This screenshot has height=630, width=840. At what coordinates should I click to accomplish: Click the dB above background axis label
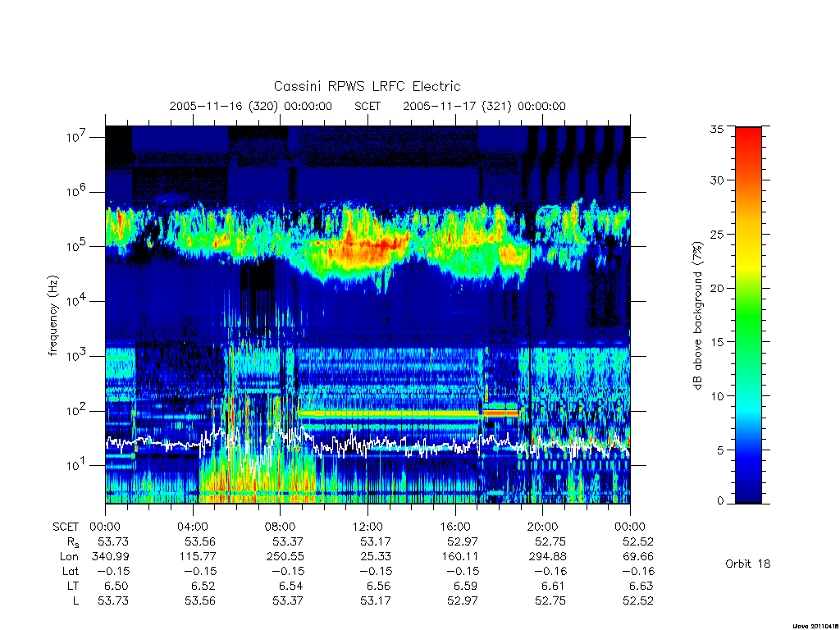[x=697, y=315]
